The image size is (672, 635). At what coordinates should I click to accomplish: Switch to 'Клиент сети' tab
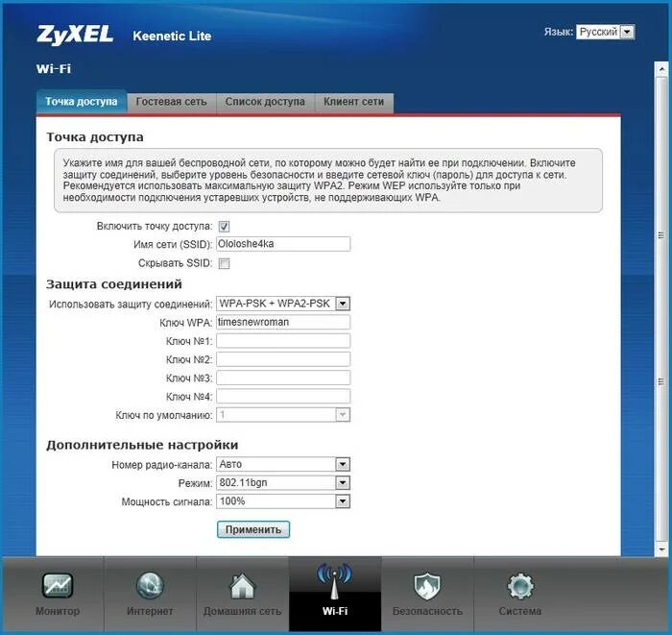[354, 102]
